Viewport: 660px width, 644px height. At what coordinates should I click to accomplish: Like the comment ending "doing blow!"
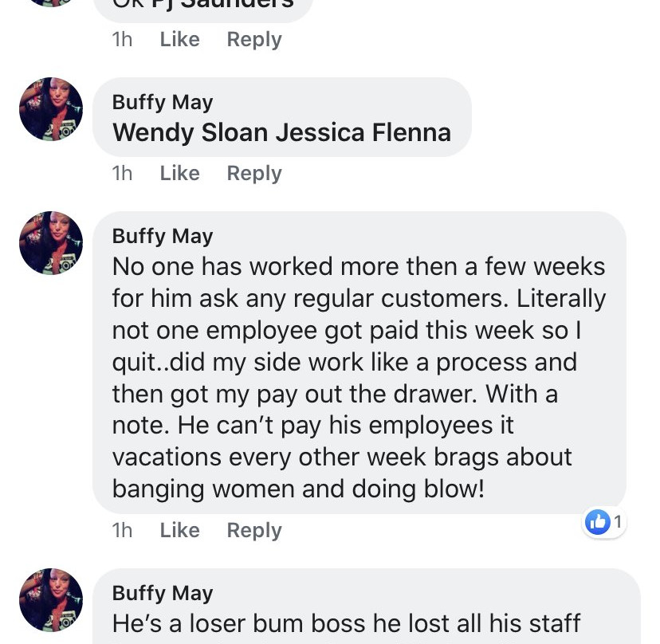(179, 530)
